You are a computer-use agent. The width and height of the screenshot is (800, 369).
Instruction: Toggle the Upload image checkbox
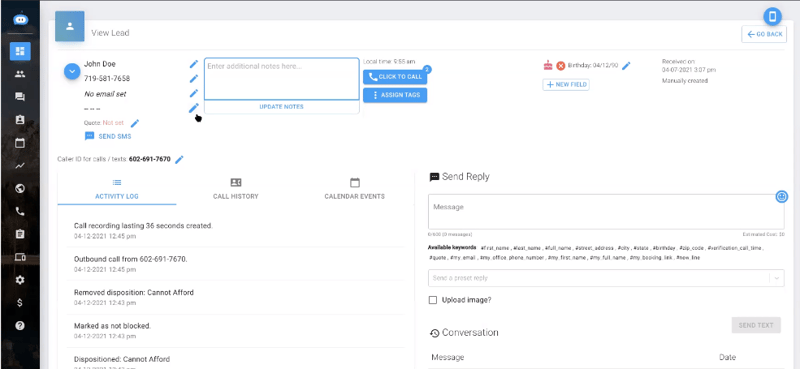(433, 300)
